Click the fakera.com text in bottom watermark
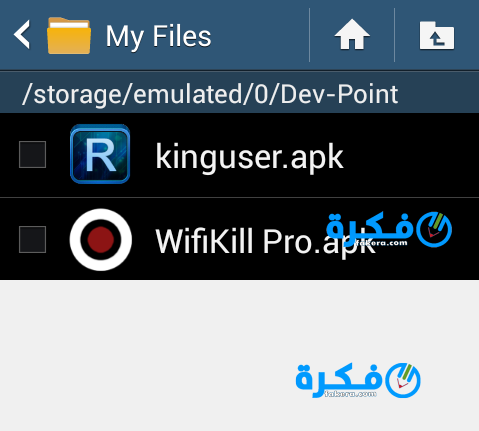 (x=350, y=394)
